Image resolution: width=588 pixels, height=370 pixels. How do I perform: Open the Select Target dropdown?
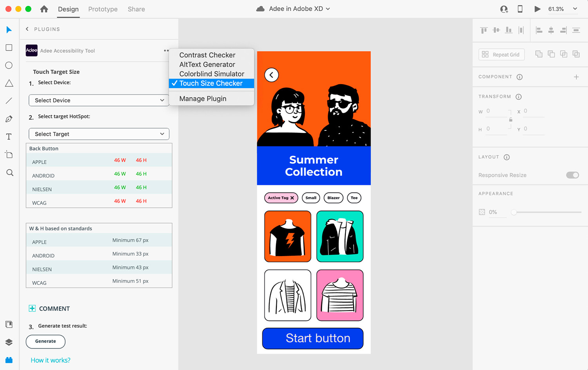tap(99, 134)
